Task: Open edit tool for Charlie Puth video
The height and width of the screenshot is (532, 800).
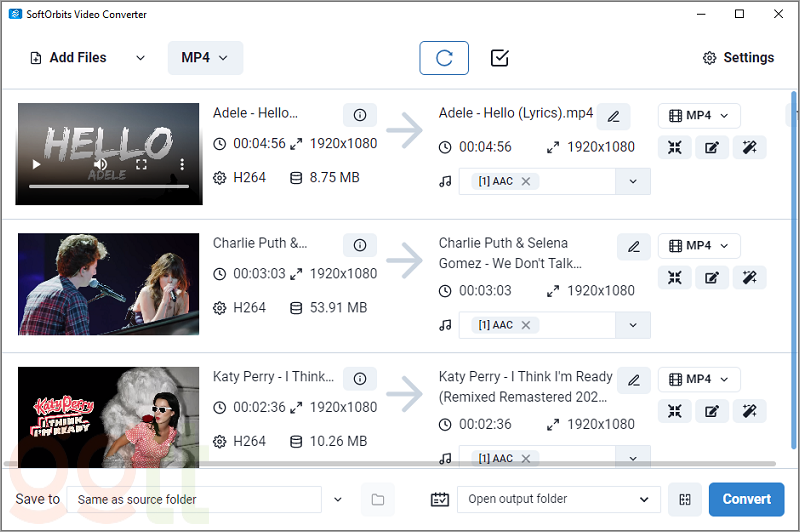Action: [x=711, y=278]
